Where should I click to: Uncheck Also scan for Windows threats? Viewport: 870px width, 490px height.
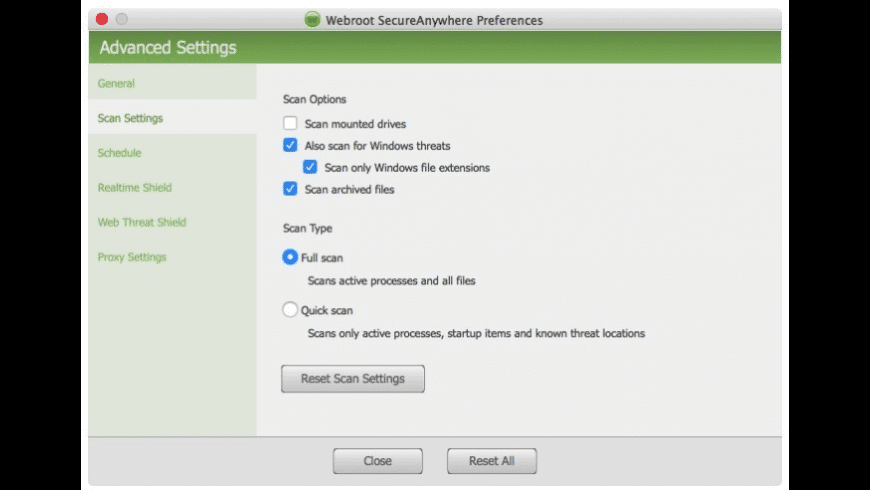[x=290, y=145]
